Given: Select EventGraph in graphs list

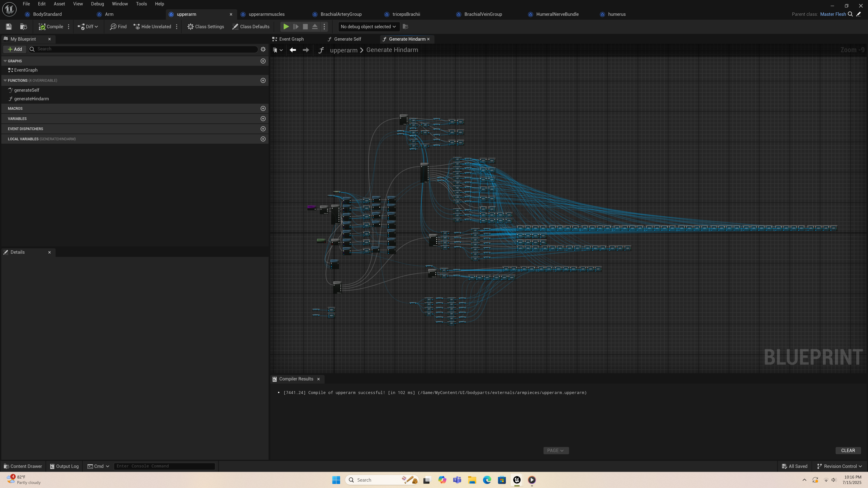Looking at the screenshot, I should 26,70.
